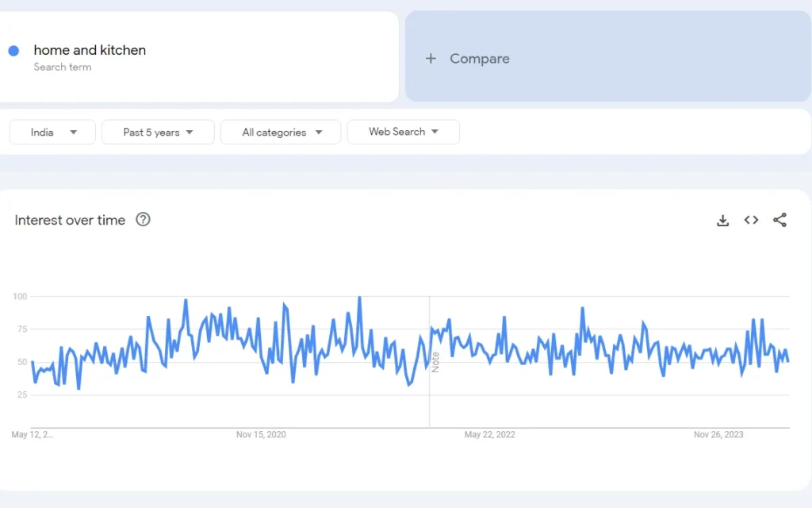
Task: Change the Web Search type dropdown
Action: pos(403,132)
